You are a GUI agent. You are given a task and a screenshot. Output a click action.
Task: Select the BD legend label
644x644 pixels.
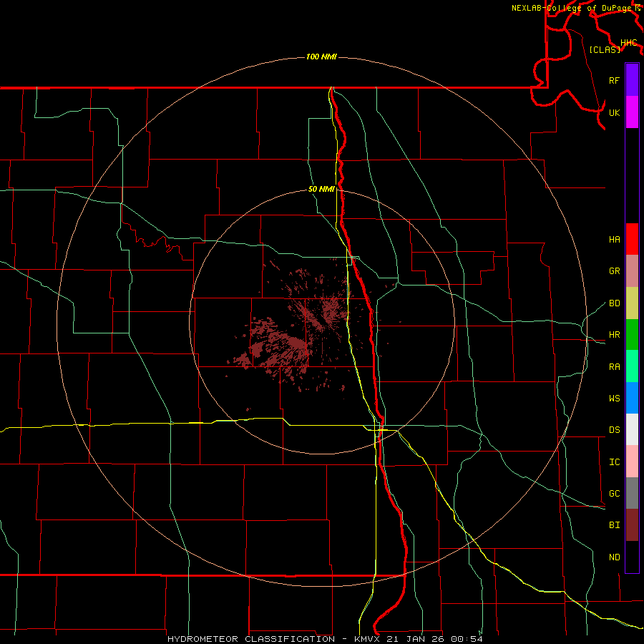(614, 303)
